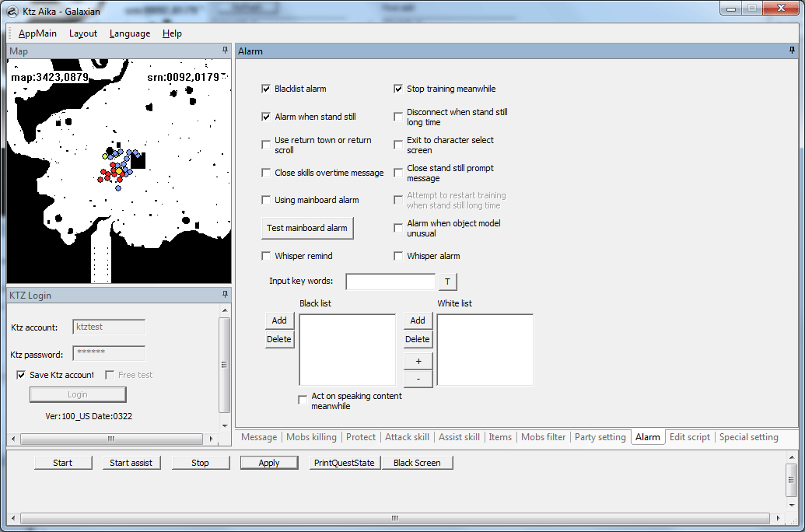Open the Special setting tab

pos(748,437)
